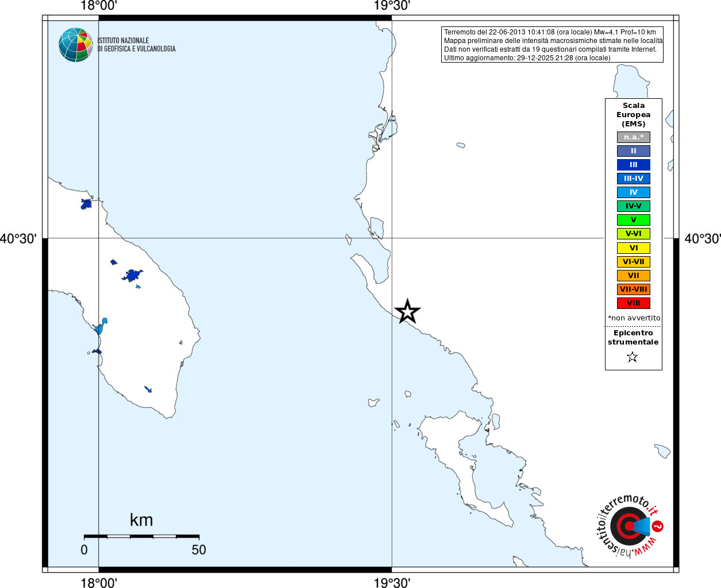This screenshot has height=588, width=721.
Task: Select the green intensity V swatch
Action: coord(634,220)
